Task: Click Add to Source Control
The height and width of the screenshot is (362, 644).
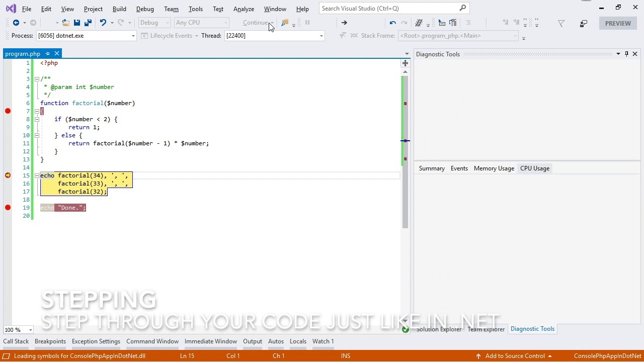Action: click(515, 356)
